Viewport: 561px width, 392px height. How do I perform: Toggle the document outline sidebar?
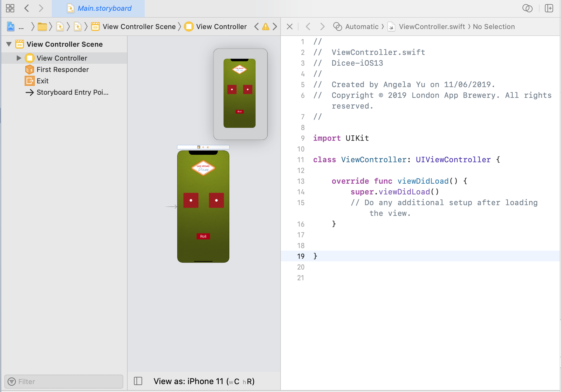tap(138, 381)
